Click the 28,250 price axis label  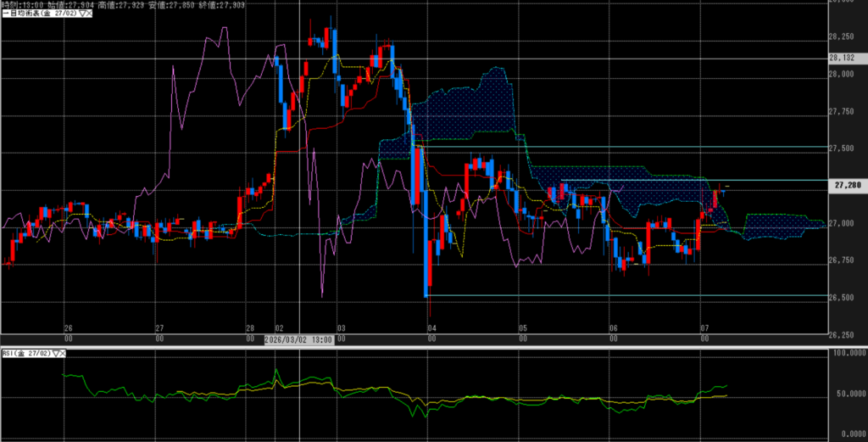click(x=845, y=36)
